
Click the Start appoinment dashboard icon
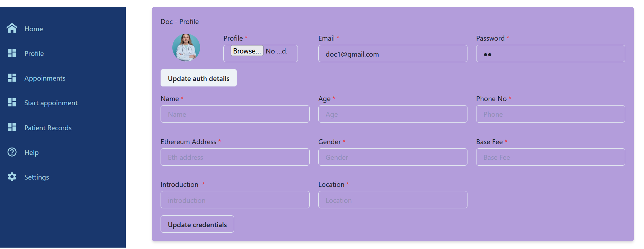pyautogui.click(x=12, y=102)
